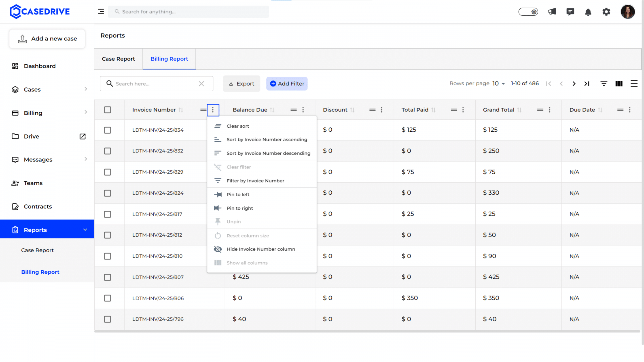Click the horizontal table scrollbar

tap(367, 331)
